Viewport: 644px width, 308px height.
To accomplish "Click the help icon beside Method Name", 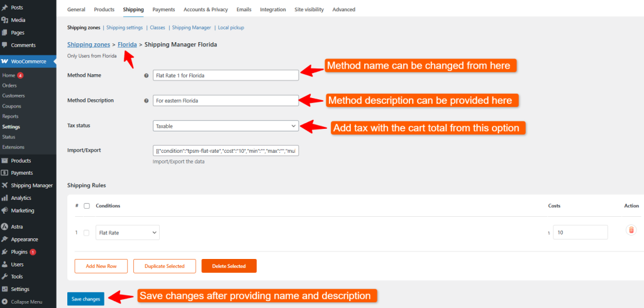I will 147,75.
